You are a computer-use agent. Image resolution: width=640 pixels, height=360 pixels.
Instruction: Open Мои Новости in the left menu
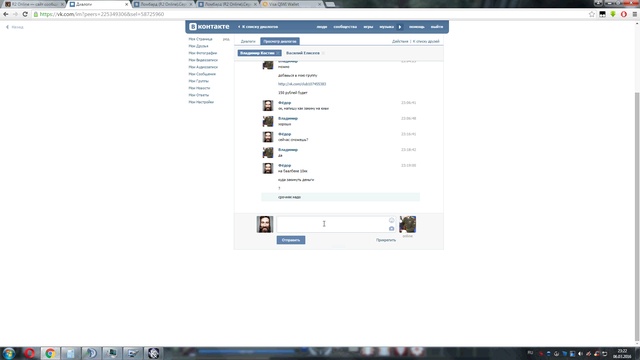click(x=199, y=88)
